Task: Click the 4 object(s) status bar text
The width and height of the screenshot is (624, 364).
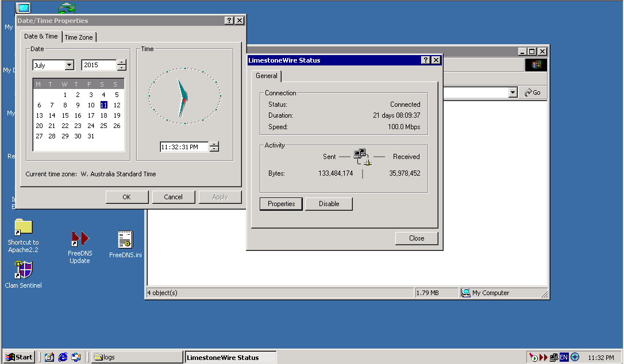Action: point(163,293)
